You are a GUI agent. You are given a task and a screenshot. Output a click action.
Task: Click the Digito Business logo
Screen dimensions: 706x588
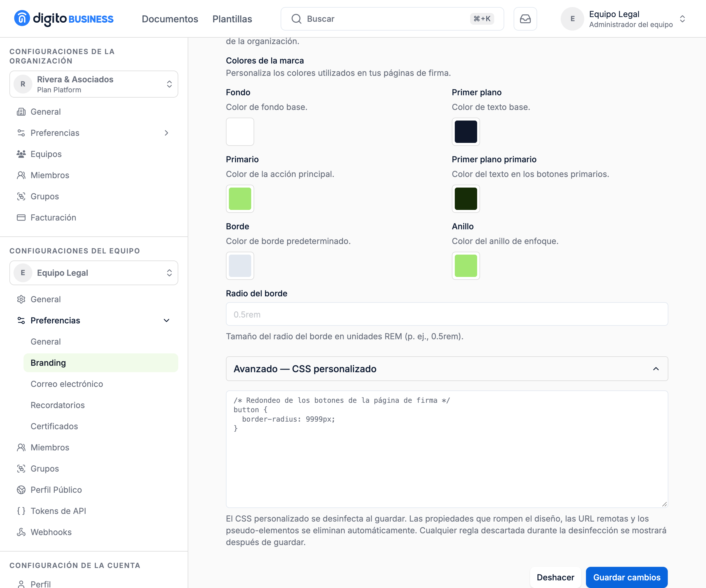[64, 19]
